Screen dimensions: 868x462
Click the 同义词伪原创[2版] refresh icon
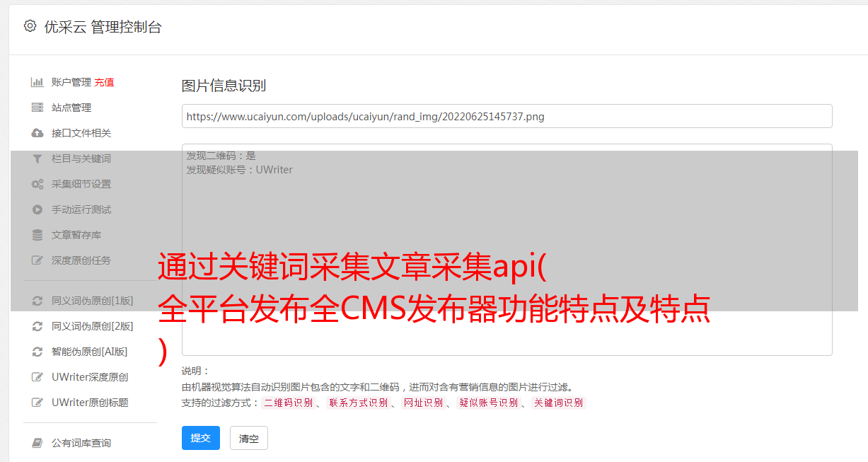pos(37,326)
